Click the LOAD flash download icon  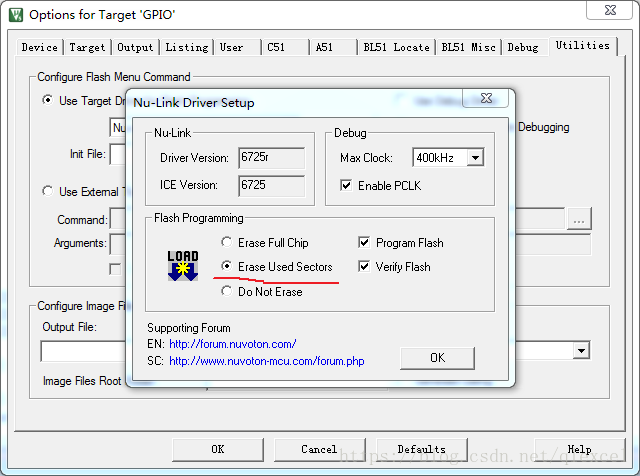click(183, 266)
